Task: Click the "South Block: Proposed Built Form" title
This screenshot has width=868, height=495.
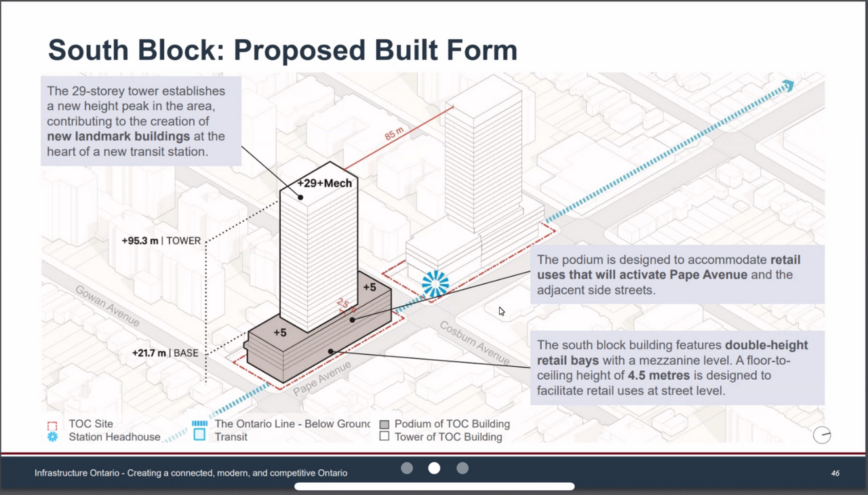Action: tap(282, 50)
